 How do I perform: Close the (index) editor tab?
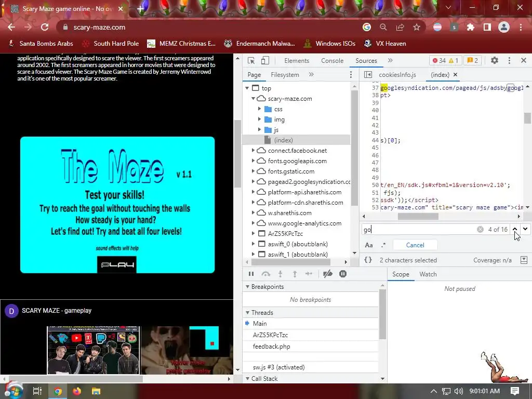point(455,75)
